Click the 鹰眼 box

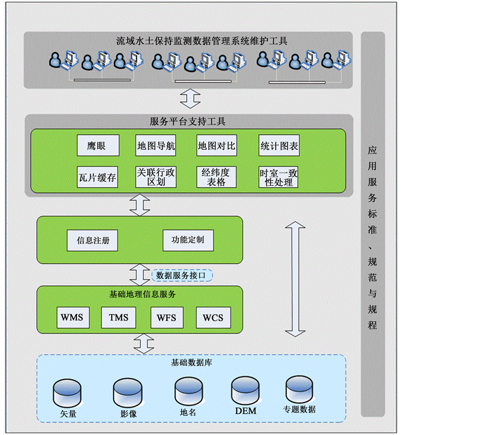(98, 146)
